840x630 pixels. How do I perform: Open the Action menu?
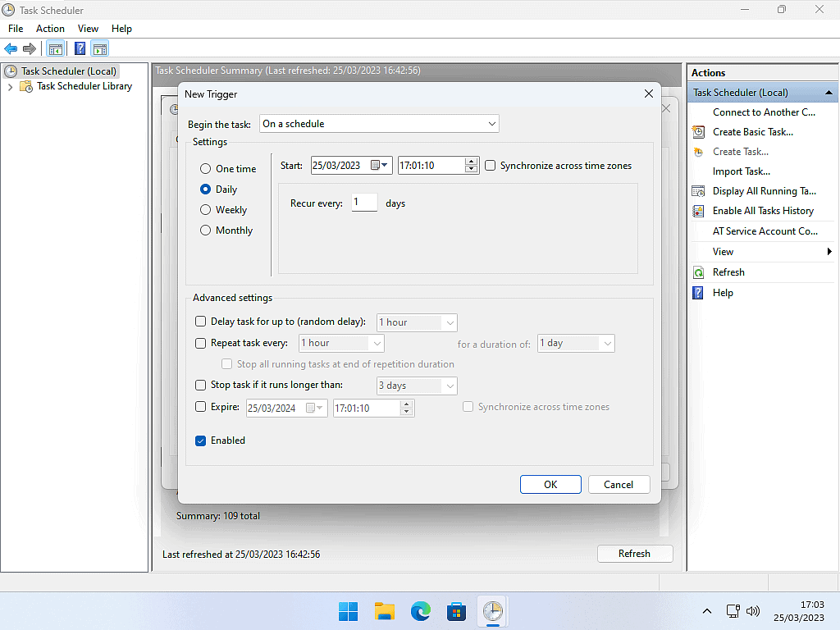(x=50, y=29)
